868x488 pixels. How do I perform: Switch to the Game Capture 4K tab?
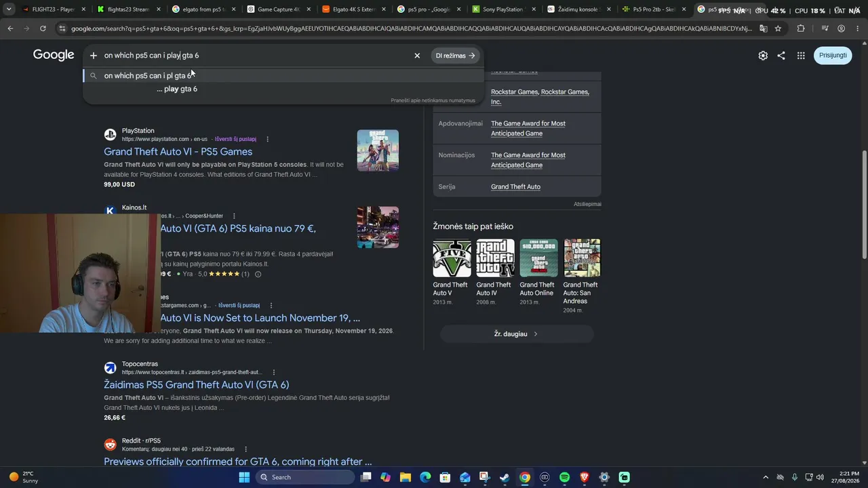point(278,9)
